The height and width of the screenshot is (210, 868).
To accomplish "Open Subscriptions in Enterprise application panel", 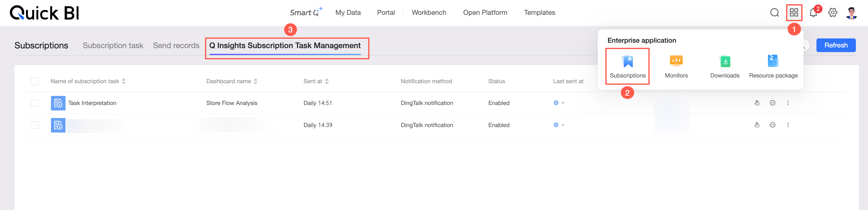I will pos(627,67).
